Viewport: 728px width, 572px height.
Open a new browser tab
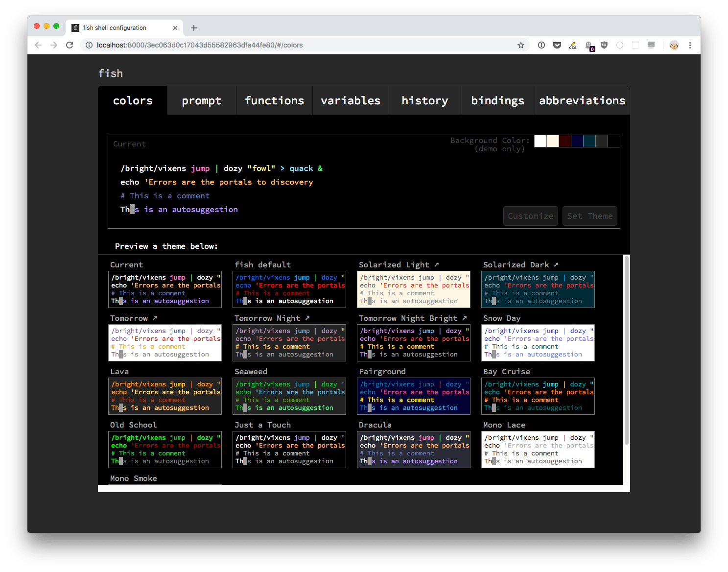click(194, 28)
